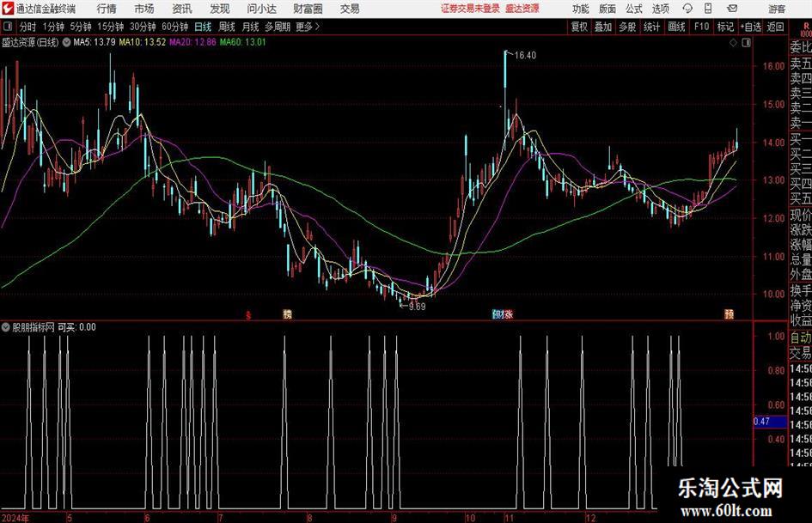Screen dimensions: 812x523
Task: Open the mobile phone icon
Action: [708, 9]
